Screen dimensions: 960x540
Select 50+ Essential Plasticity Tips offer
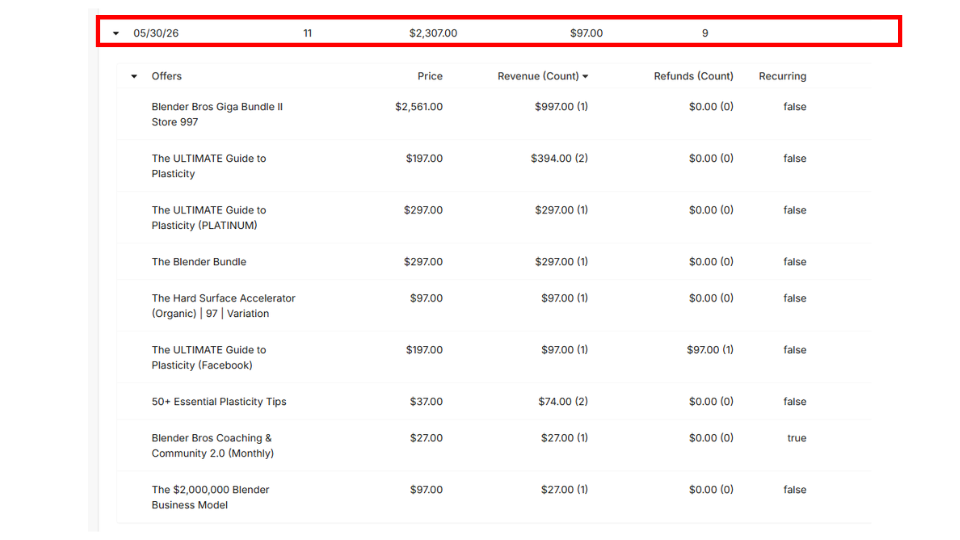pyautogui.click(x=219, y=402)
